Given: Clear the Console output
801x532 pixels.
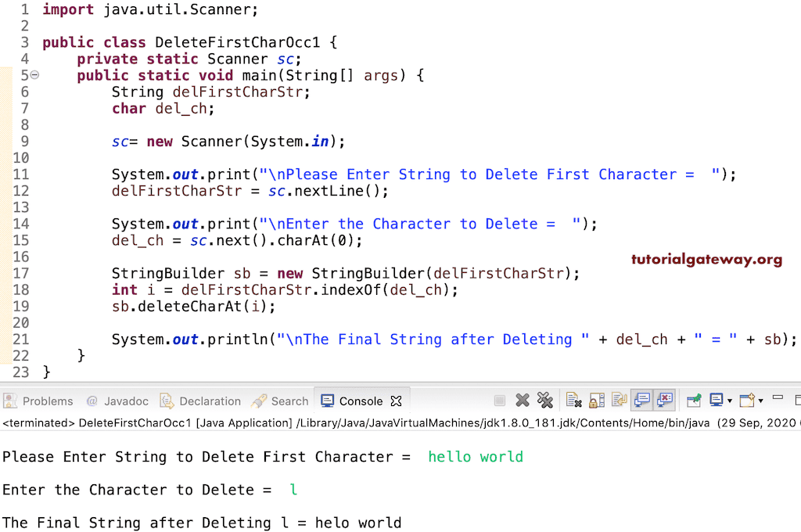Looking at the screenshot, I should point(573,401).
